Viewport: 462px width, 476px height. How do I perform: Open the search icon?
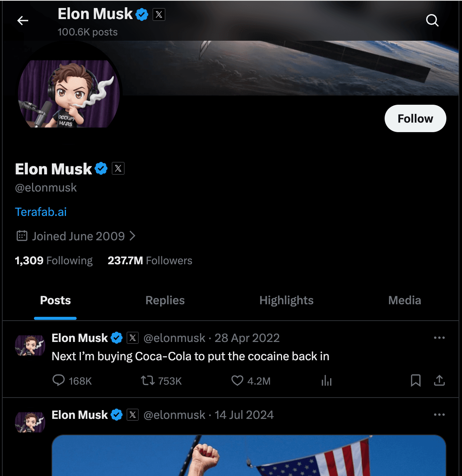coord(432,21)
